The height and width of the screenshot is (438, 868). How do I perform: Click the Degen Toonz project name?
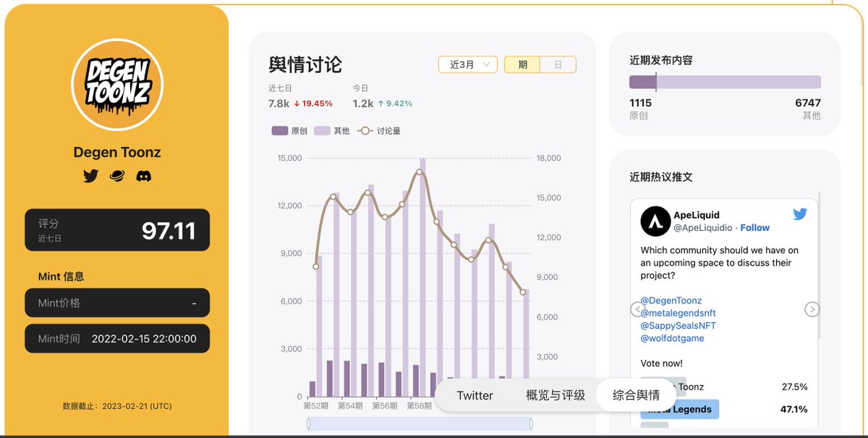[x=117, y=152]
